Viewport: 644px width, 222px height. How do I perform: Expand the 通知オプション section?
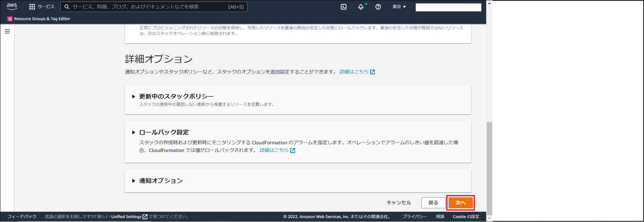click(x=134, y=181)
